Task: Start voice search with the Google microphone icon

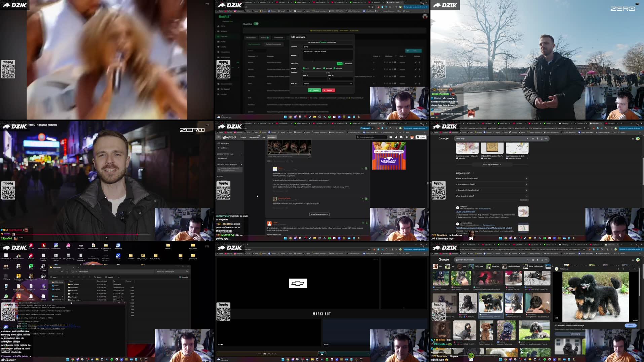Action: [x=537, y=138]
